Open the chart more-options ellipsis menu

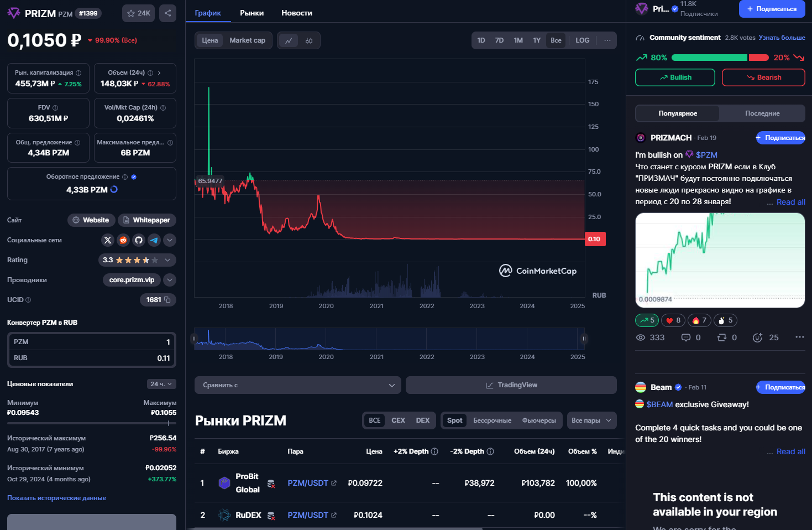click(607, 40)
